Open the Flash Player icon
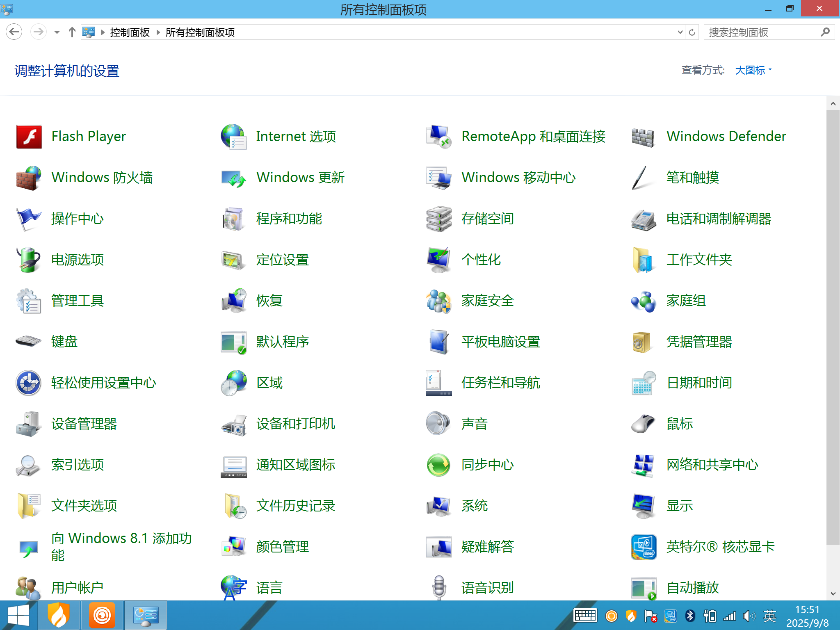 29,137
